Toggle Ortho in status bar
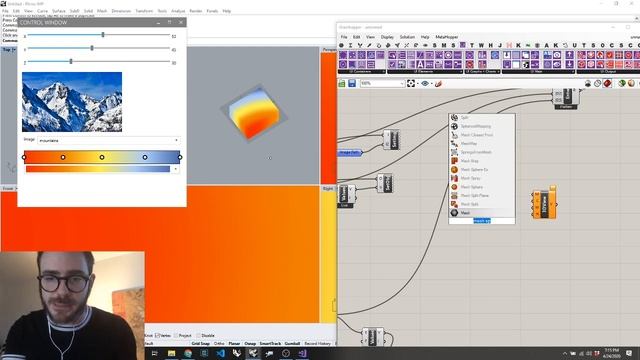This screenshot has height=360, width=640. click(219, 344)
